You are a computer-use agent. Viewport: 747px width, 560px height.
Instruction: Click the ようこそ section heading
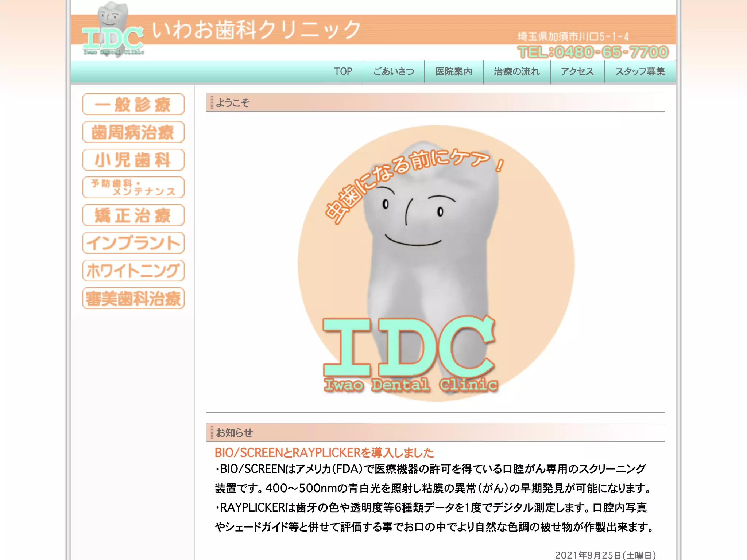tap(233, 103)
